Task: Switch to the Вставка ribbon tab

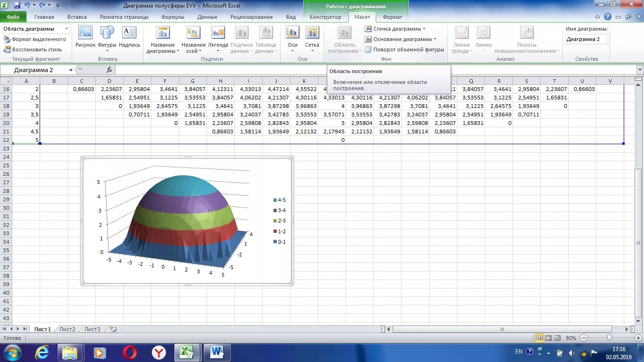Action: tap(77, 17)
